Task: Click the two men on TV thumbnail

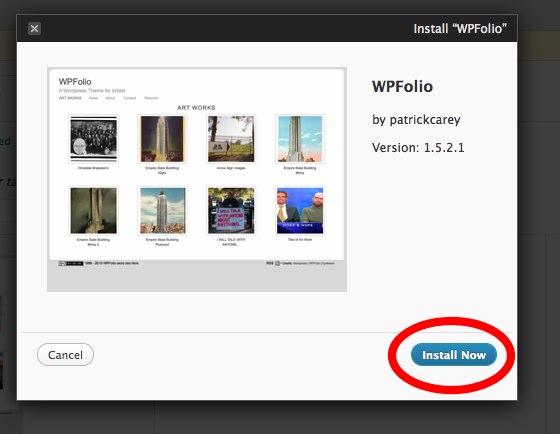Action: [300, 211]
